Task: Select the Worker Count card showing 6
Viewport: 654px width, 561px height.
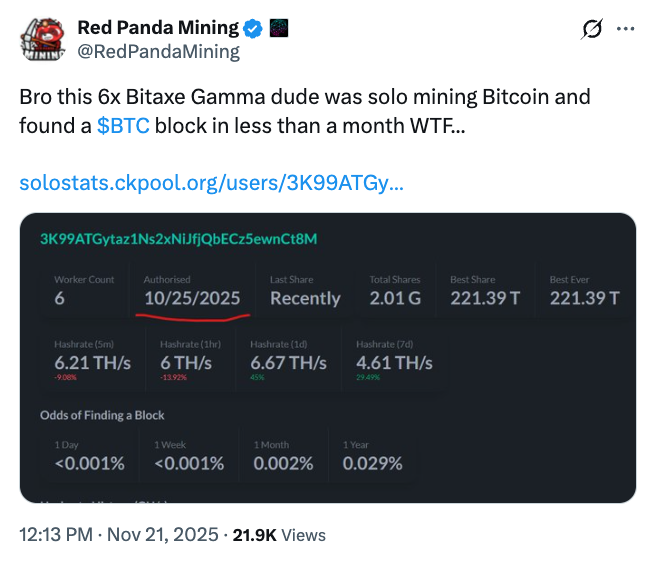Action: pos(84,290)
